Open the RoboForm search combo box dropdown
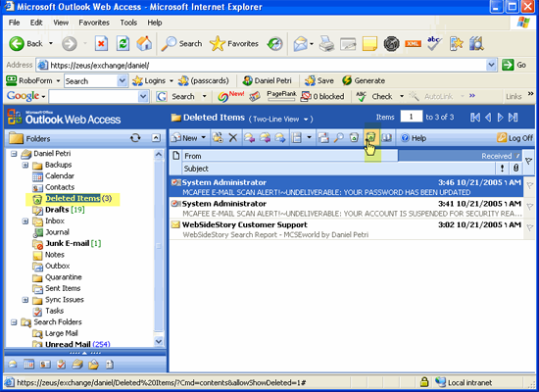This screenshot has height=392, width=539. [122, 80]
